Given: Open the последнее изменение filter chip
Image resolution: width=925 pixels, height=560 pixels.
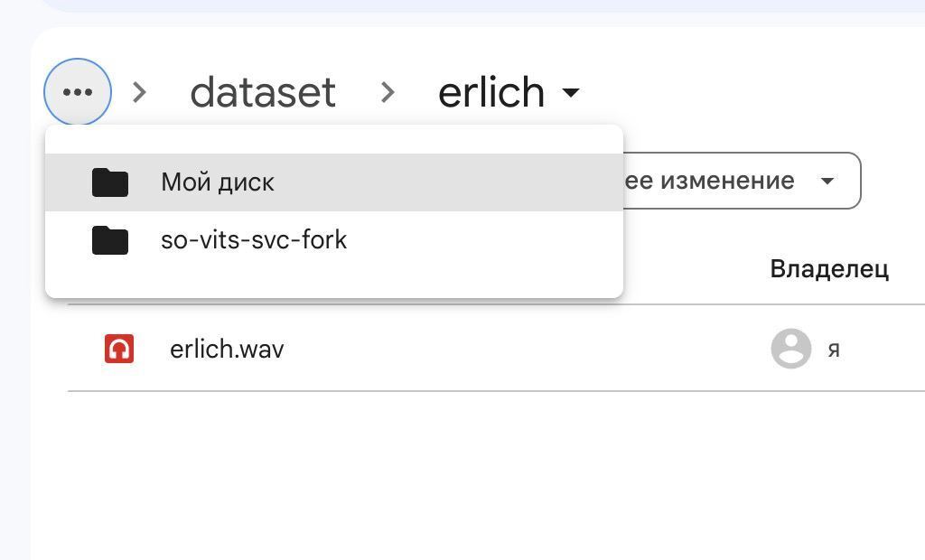Looking at the screenshot, I should click(x=743, y=181).
